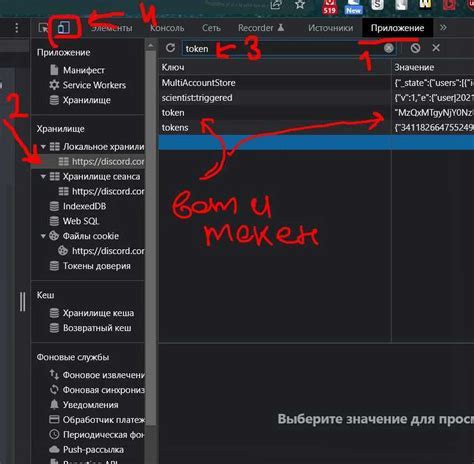Viewport: 474px width, 464px height.
Task: Switch to the Сеть tab
Action: click(211, 28)
